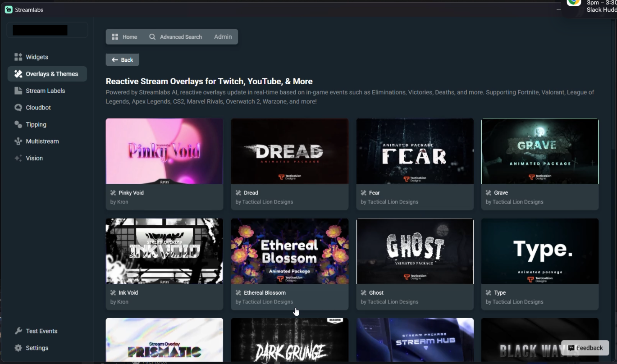Click the Ethereal Blossom title text
This screenshot has height=364, width=617.
click(265, 293)
